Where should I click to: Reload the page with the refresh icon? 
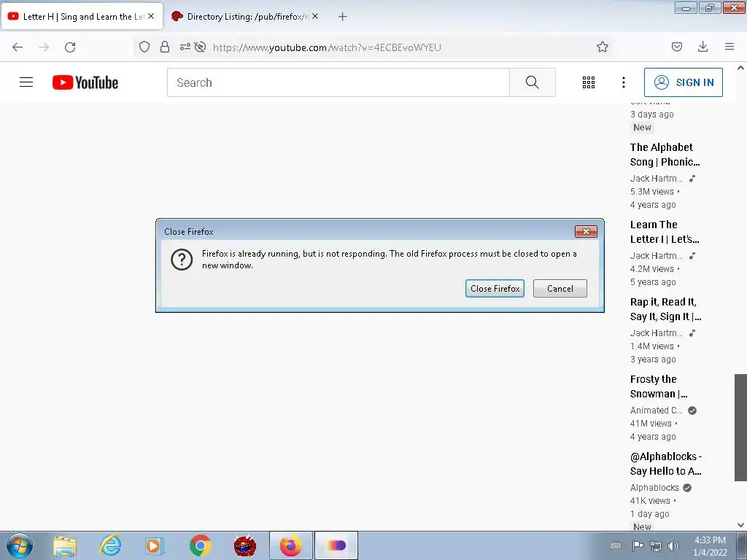70,47
